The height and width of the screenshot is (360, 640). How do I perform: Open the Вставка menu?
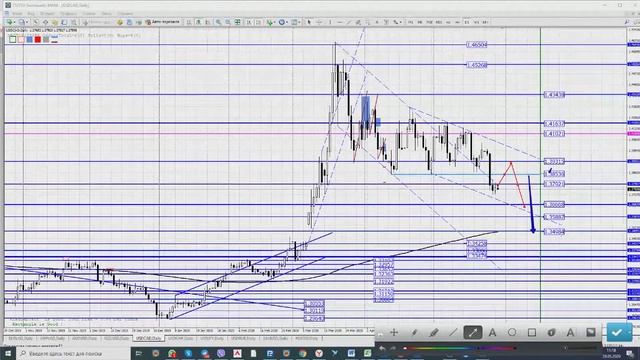[x=47, y=13]
